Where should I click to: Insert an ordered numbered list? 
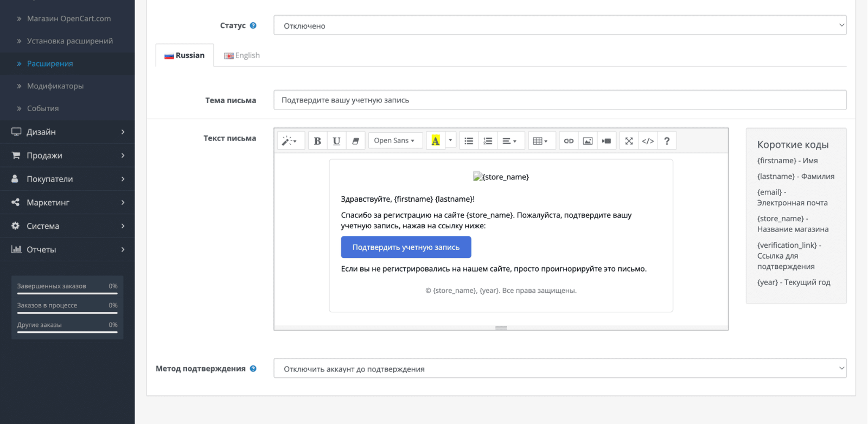(x=488, y=141)
